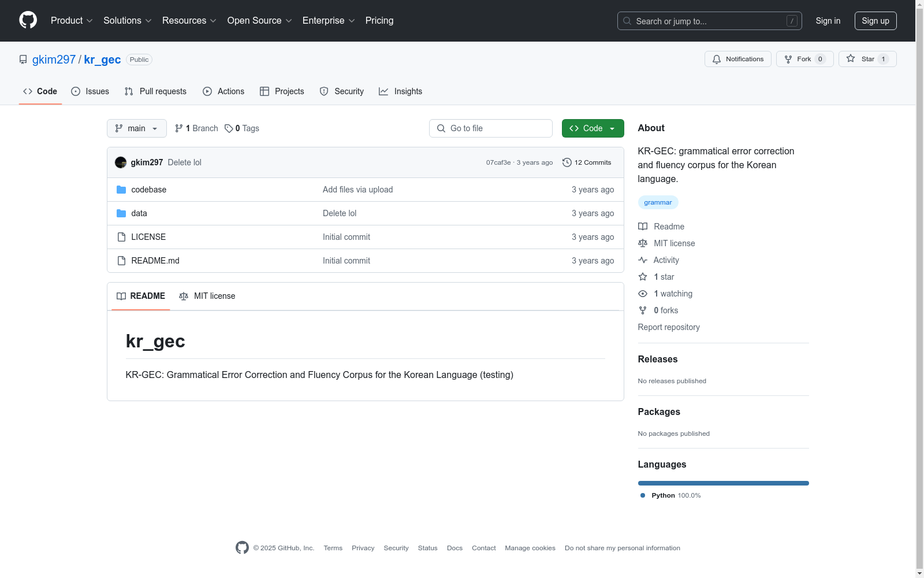Click the star icon in Star button

tap(851, 58)
